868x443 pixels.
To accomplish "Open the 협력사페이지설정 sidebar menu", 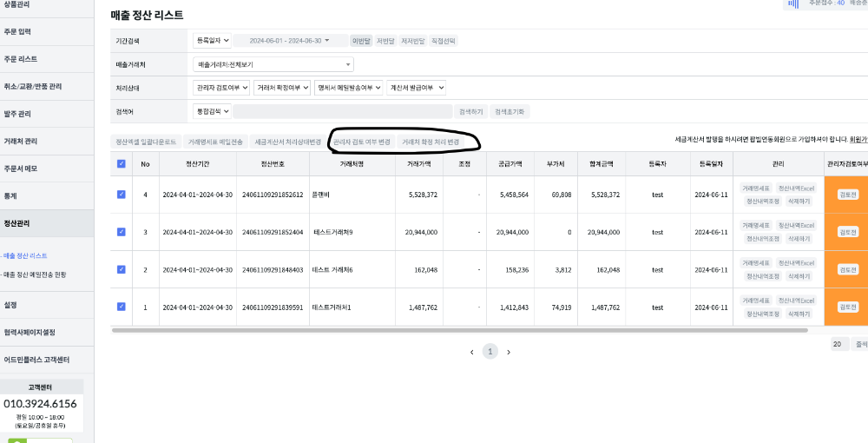I will [47, 332].
